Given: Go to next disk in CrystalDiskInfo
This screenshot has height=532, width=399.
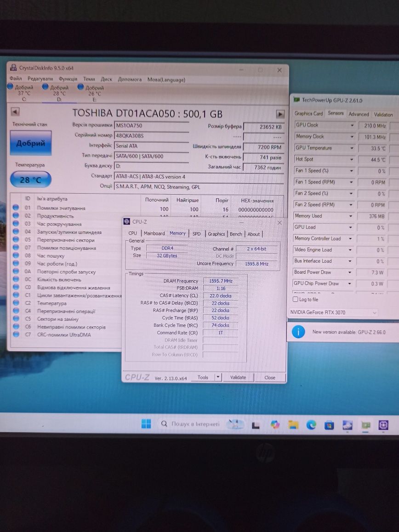Looking at the screenshot, I should [x=280, y=114].
